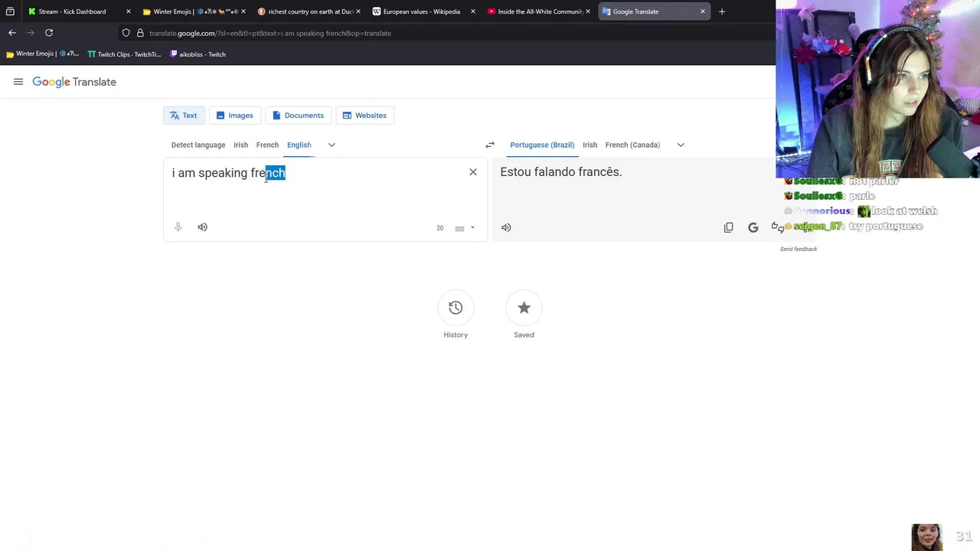Reload the current page
980x551 pixels.
[49, 33]
